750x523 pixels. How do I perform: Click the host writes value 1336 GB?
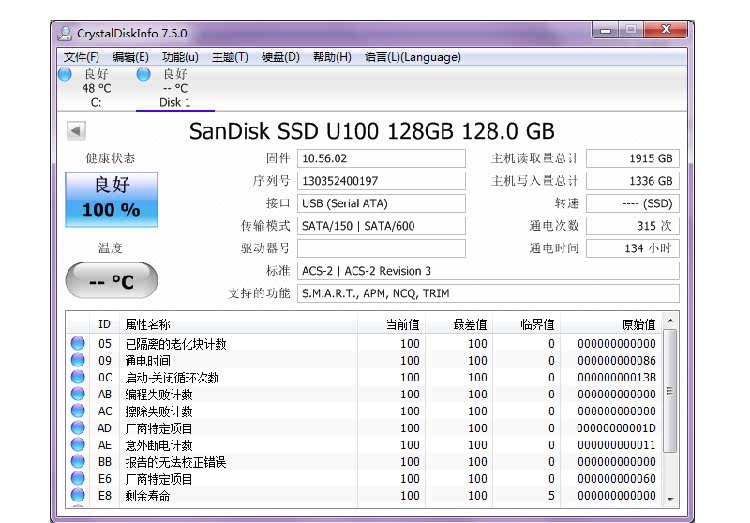point(633,181)
